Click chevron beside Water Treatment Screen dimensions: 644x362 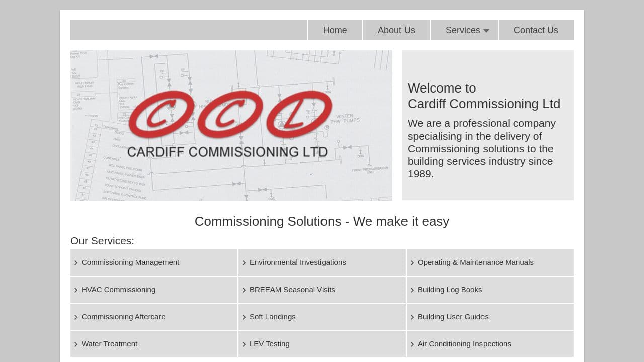(x=76, y=344)
